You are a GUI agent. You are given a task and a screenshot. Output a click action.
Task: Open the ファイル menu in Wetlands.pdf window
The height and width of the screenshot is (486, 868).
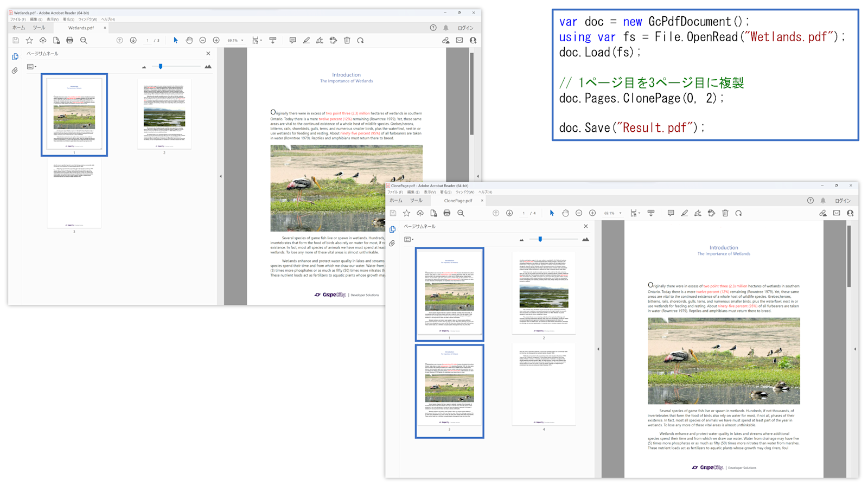pyautogui.click(x=18, y=20)
